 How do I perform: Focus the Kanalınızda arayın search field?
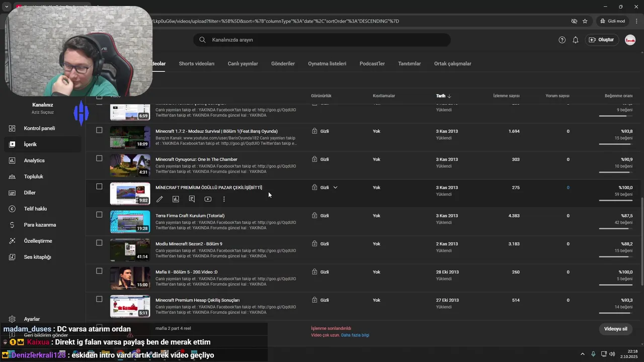(x=322, y=40)
